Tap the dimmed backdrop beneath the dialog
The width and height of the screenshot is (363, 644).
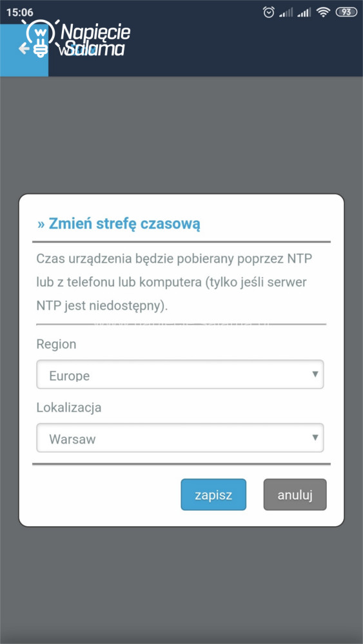point(181,583)
